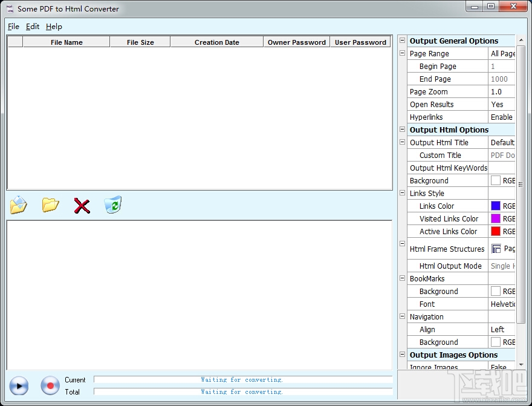Click the purple Visited Links Color swatch
The height and width of the screenshot is (406, 532).
click(x=496, y=218)
